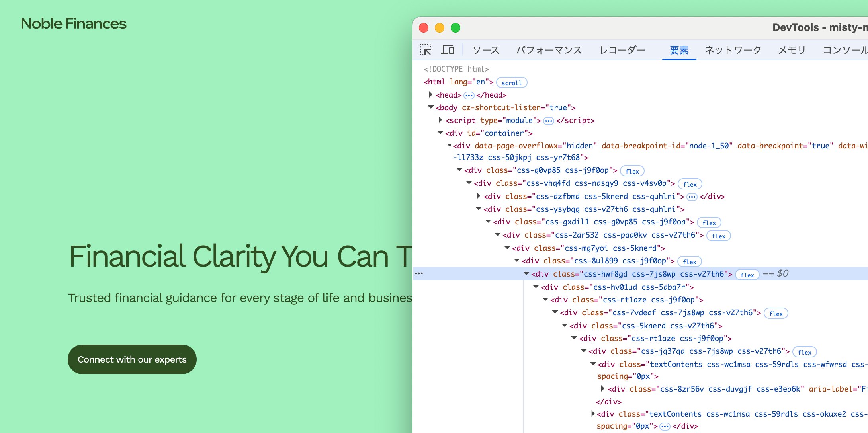Collapse textContents css-wfwrsd div node
This screenshot has width=868, height=433.
pos(593,364)
